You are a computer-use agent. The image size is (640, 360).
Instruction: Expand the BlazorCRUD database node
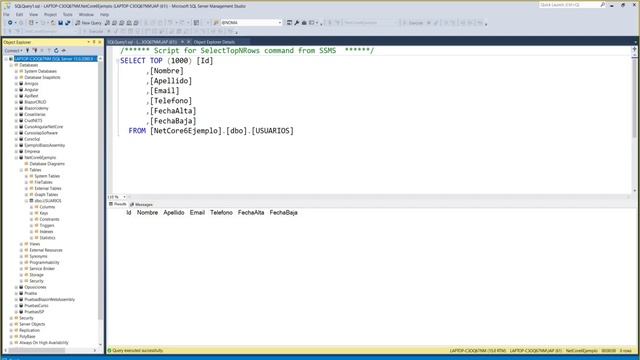pos(16,102)
